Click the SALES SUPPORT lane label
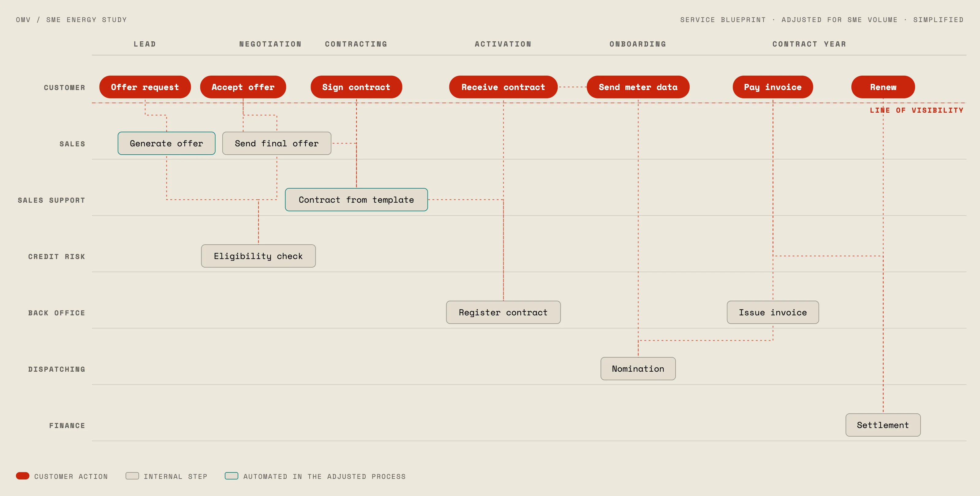Screen dimensions: 980x496 pos(51,200)
